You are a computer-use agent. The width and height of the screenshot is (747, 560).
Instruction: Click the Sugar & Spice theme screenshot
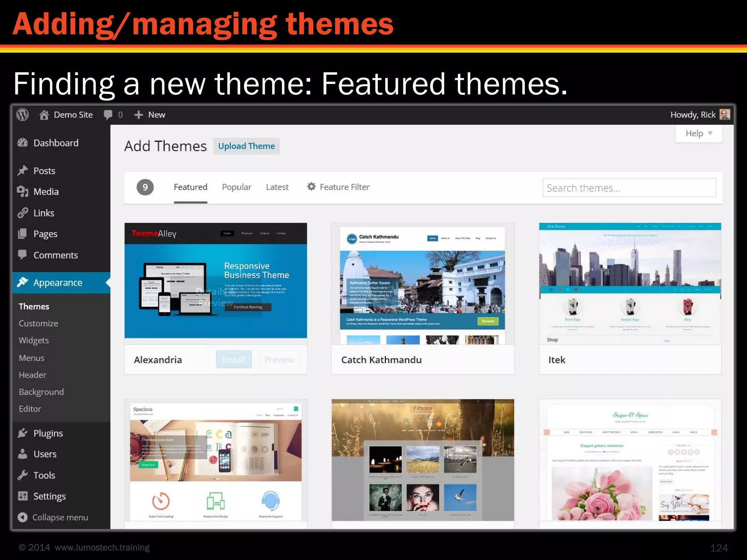coord(630,460)
